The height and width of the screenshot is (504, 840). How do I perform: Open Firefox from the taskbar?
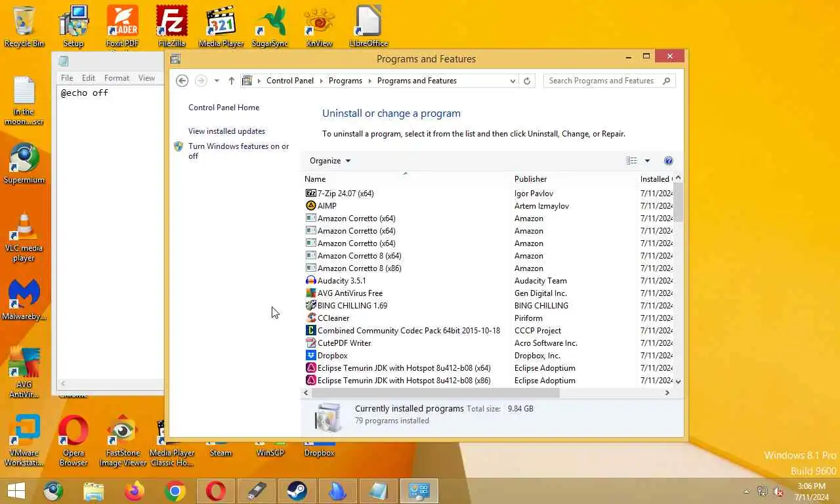click(135, 491)
